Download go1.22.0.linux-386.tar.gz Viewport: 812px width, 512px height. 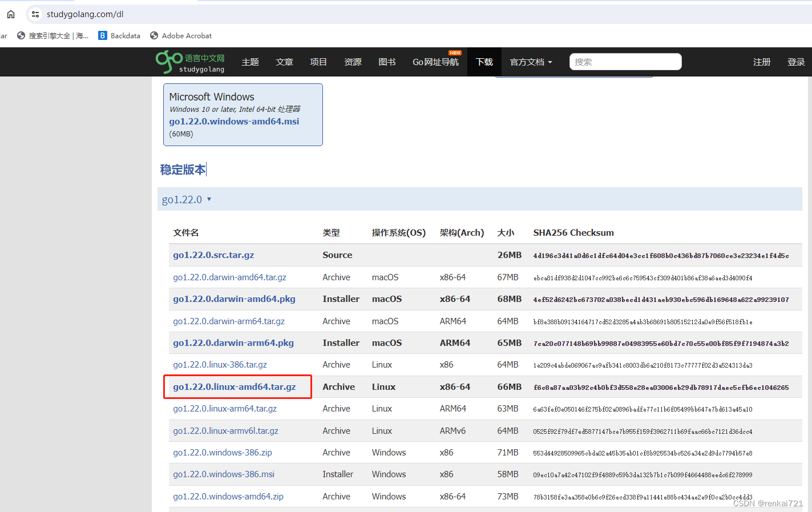point(220,364)
